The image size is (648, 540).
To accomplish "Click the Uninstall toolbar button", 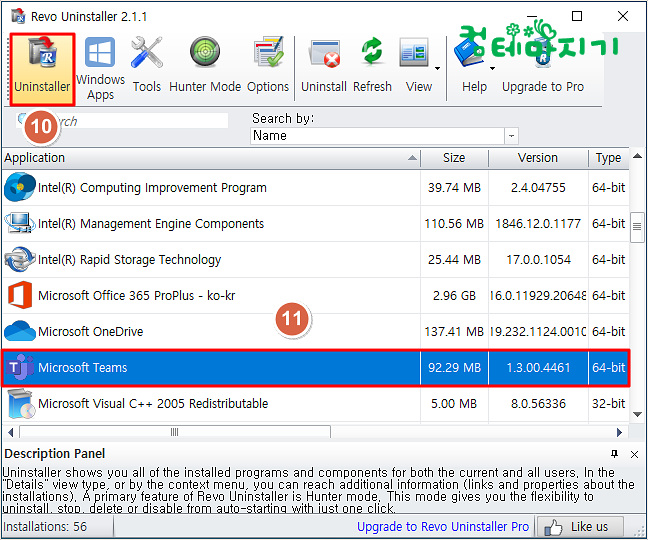I will coord(324,65).
